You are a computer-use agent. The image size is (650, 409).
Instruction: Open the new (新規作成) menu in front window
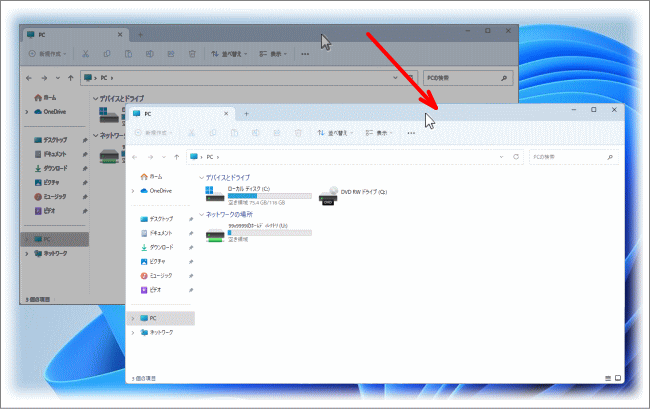153,133
